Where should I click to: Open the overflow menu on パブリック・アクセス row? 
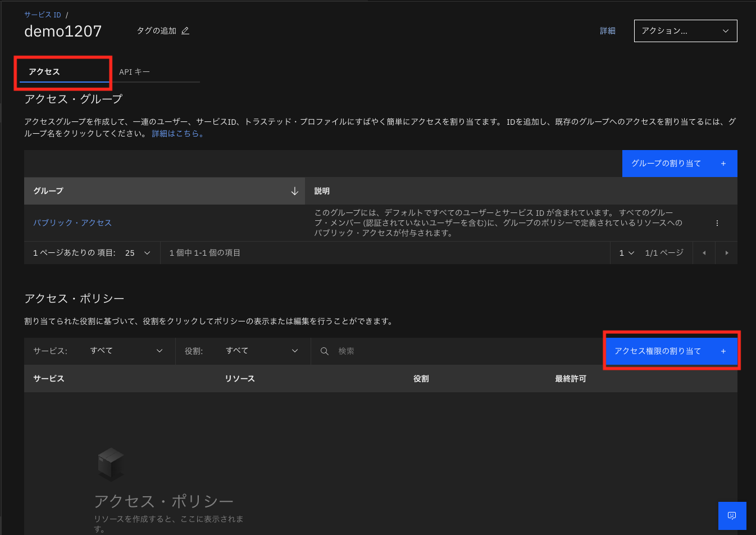[717, 223]
